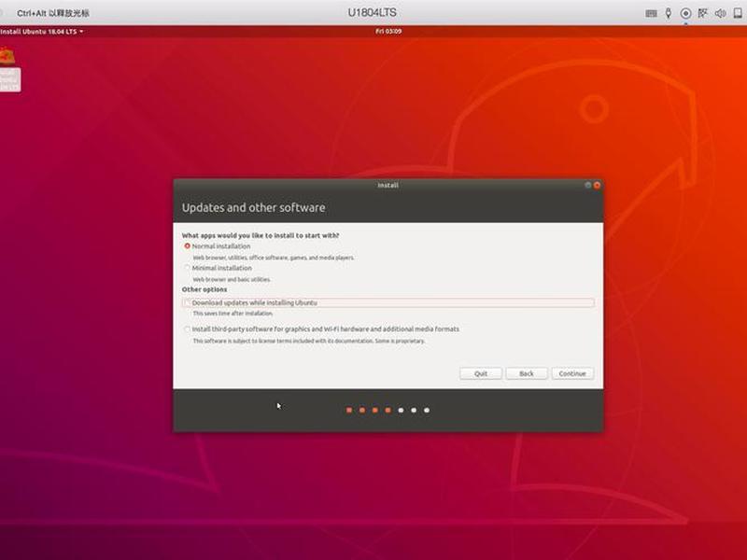Click the U1804LTS VM window title
Image resolution: width=747 pixels, height=560 pixels.
click(x=372, y=13)
